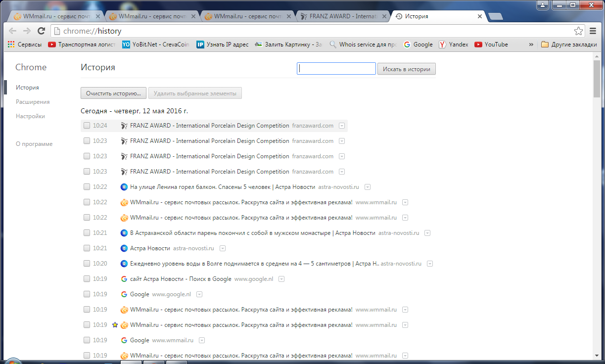Click favicon of сайт Астра Новости search entry
This screenshot has width=605, height=364.
124,279
